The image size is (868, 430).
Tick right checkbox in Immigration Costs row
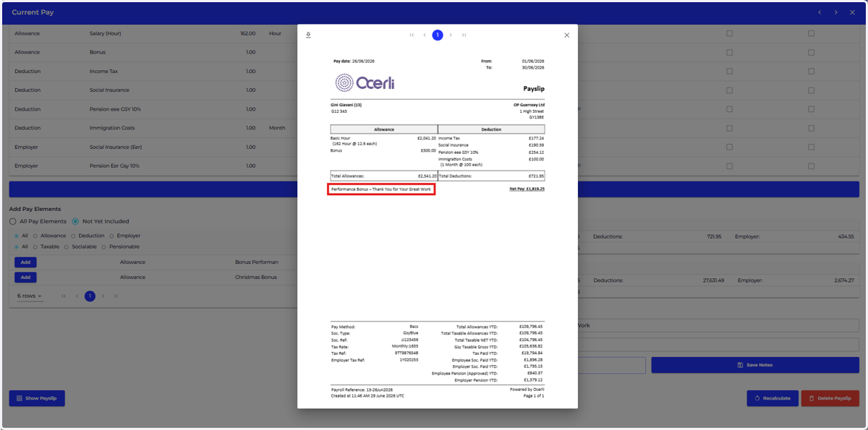pos(811,128)
